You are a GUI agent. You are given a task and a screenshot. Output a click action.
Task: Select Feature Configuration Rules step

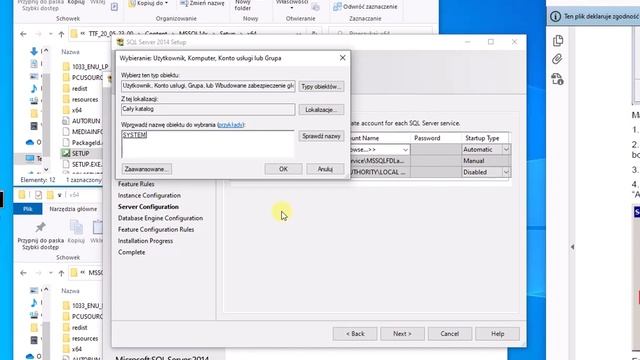(x=156, y=229)
